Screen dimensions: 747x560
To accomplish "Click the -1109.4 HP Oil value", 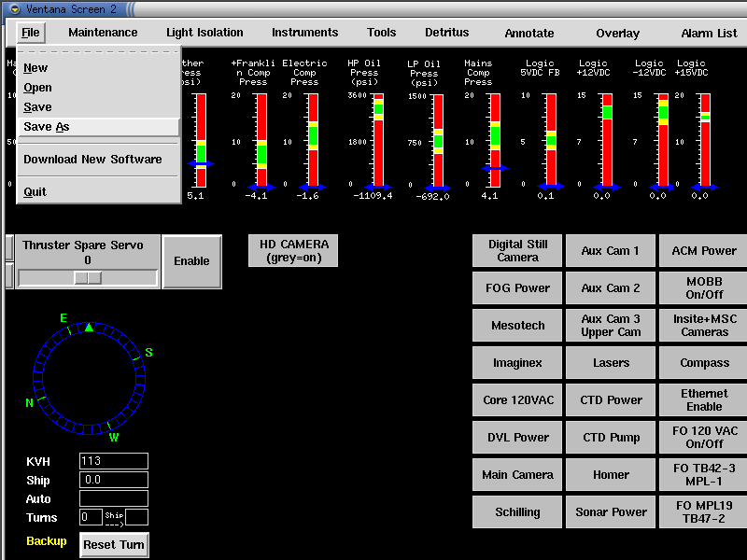I will pyautogui.click(x=373, y=196).
